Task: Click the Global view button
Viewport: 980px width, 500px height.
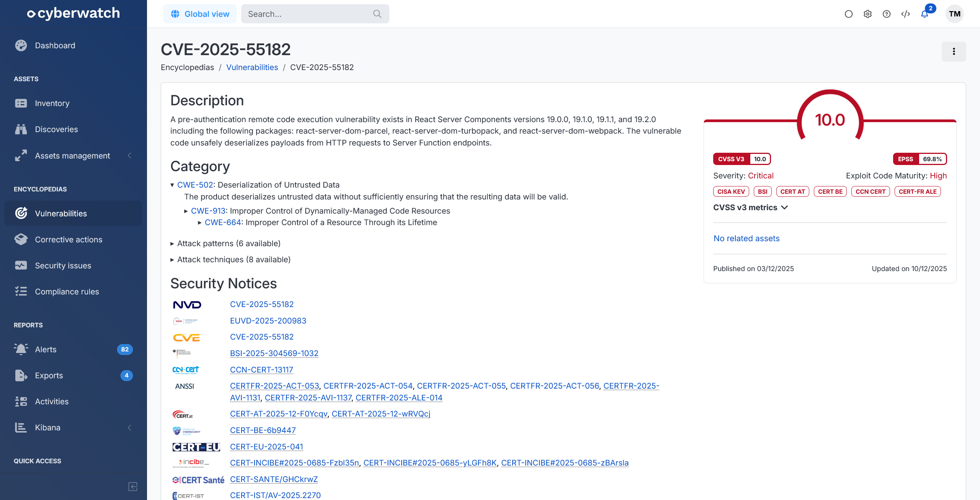Action: pyautogui.click(x=200, y=14)
